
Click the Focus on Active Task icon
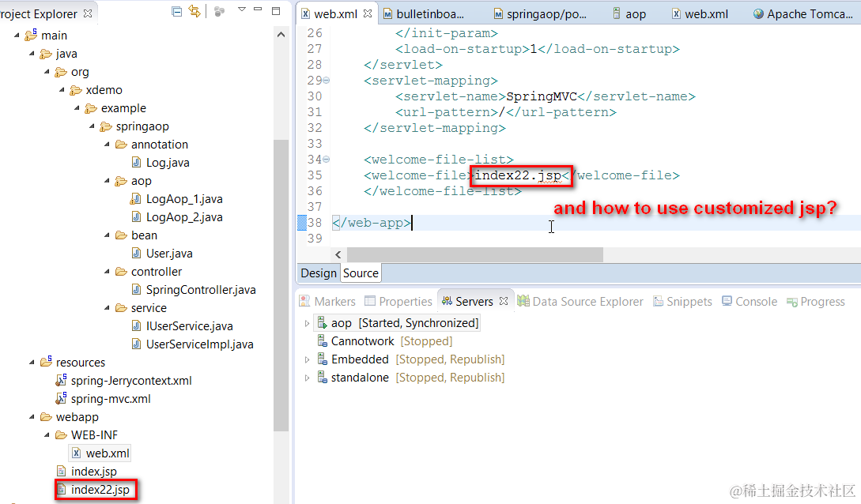[219, 12]
